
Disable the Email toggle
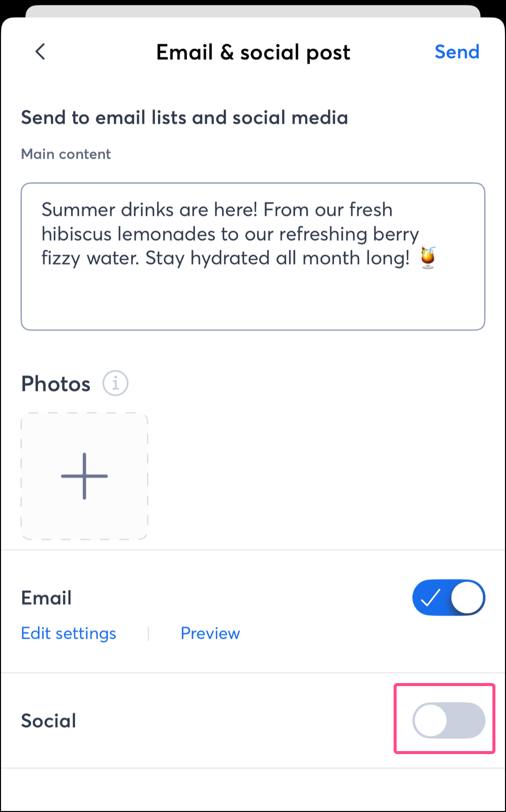(448, 598)
